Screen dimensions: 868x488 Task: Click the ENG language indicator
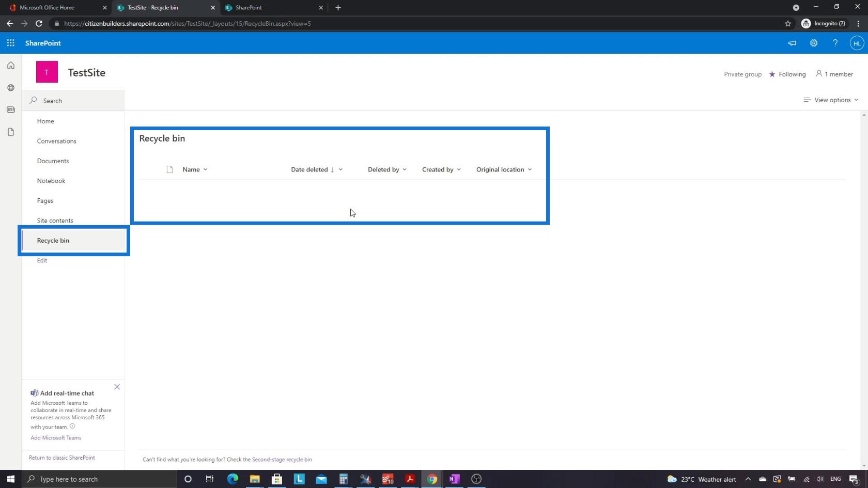(x=835, y=479)
